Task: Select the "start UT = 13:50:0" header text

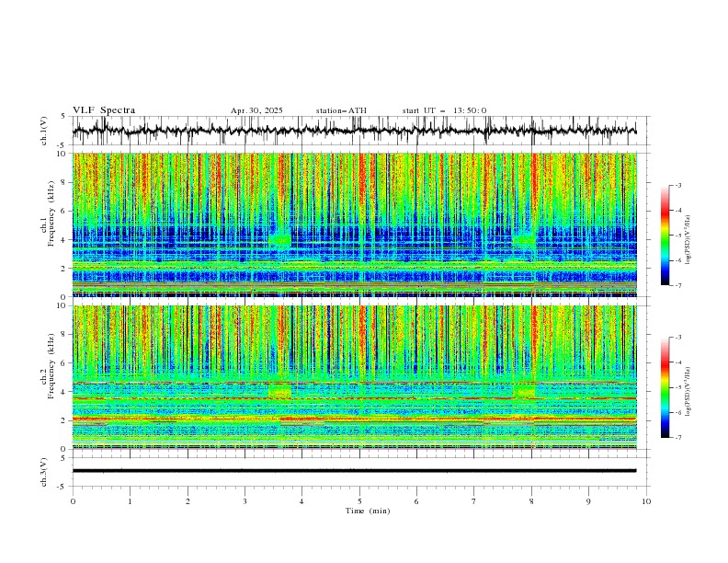Action: (x=444, y=110)
